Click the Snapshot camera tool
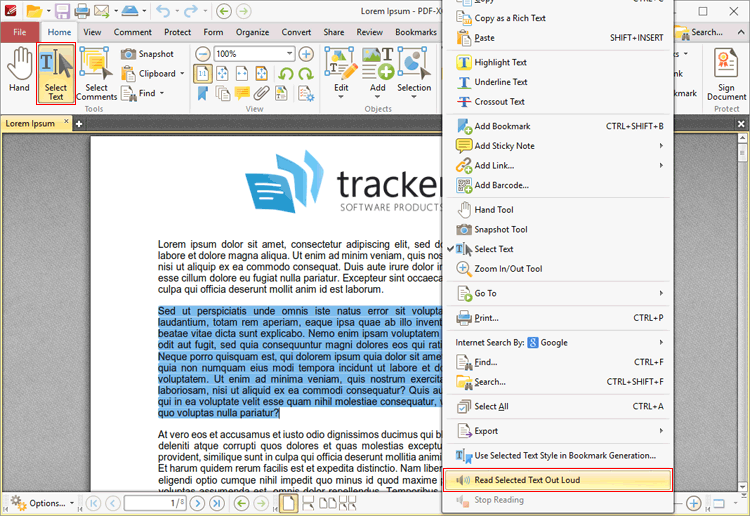 pos(147,54)
